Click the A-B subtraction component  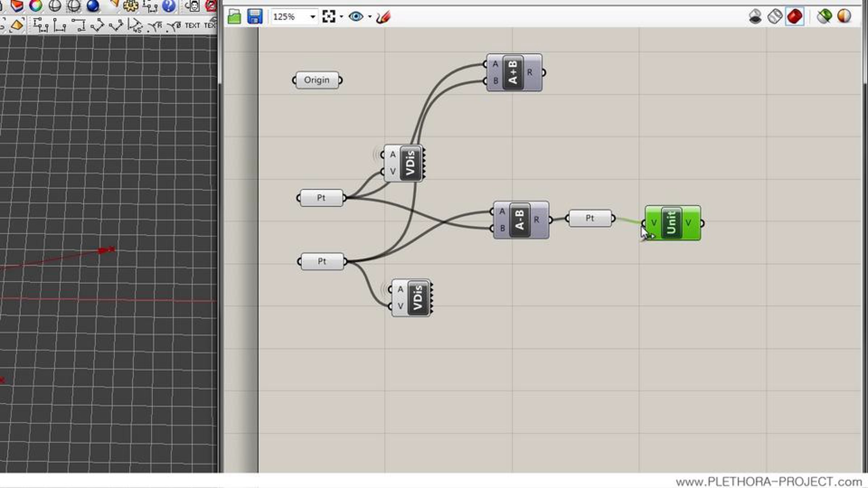tap(520, 220)
